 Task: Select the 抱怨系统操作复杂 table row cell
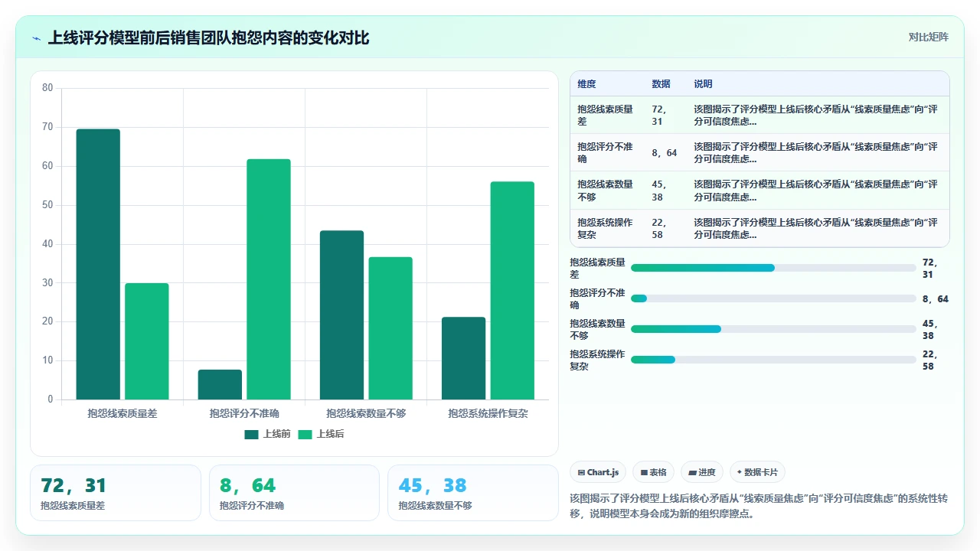606,228
